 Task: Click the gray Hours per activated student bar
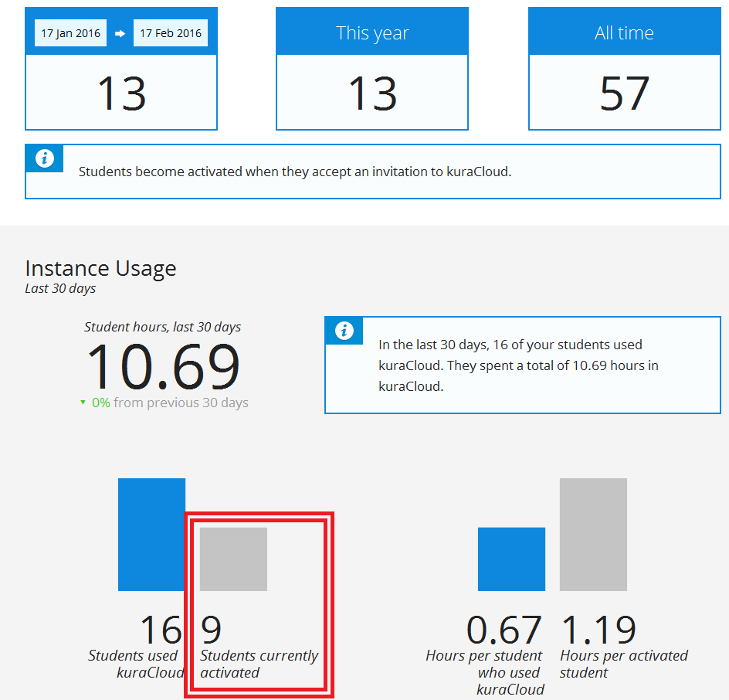[593, 534]
